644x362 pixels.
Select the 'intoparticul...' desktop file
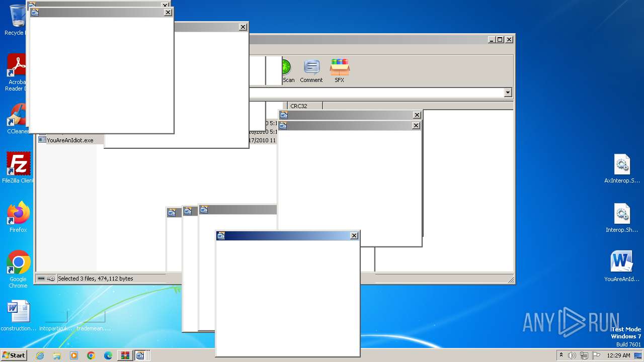tap(56, 319)
